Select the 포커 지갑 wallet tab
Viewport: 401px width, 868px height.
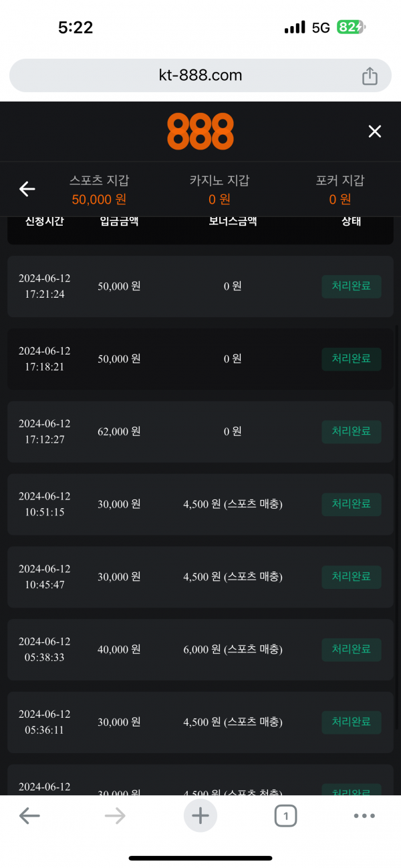[340, 190]
